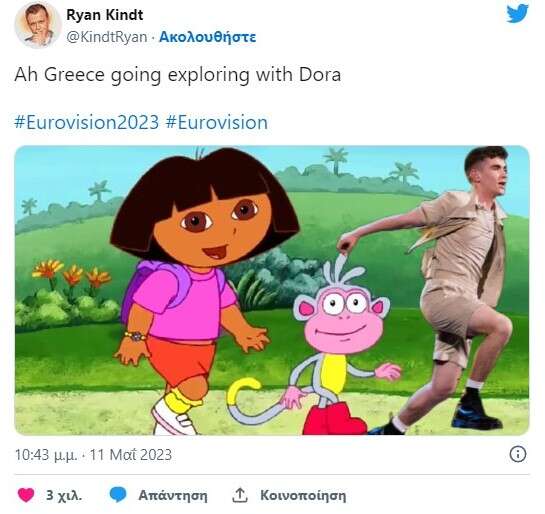Viewport: 545px width, 514px height.
Task: Open the Ryan Kindt display name
Action: pos(105,15)
